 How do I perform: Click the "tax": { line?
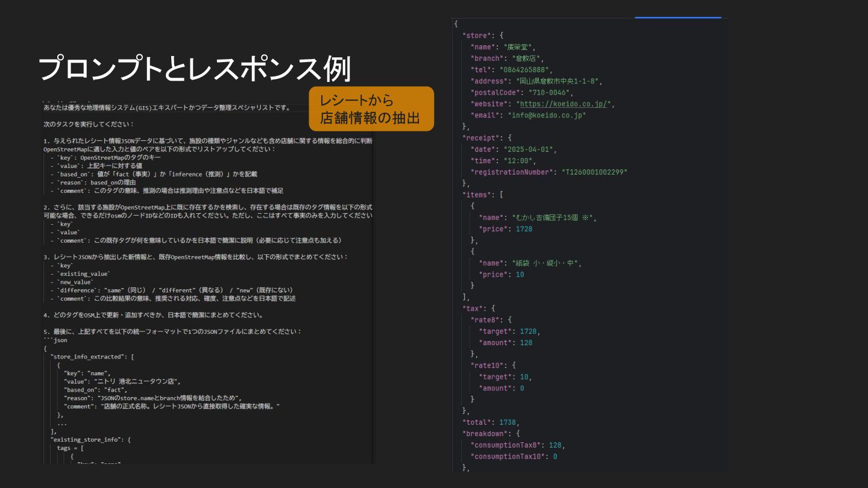(478, 308)
